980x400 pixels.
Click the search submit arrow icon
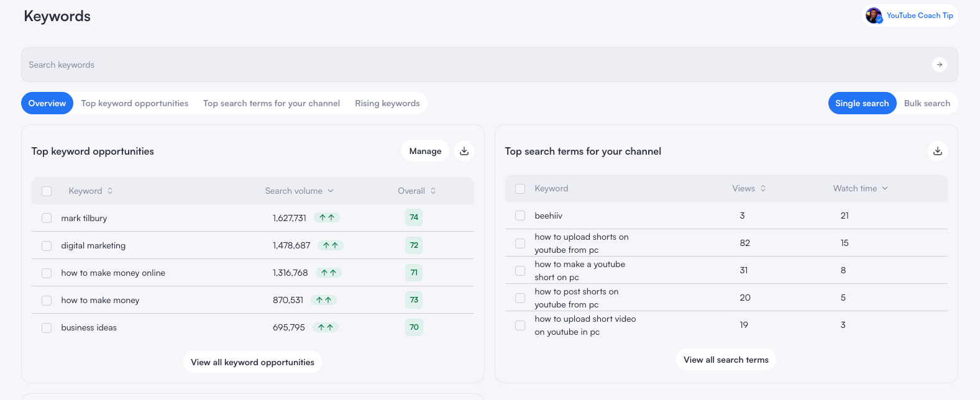tap(939, 65)
